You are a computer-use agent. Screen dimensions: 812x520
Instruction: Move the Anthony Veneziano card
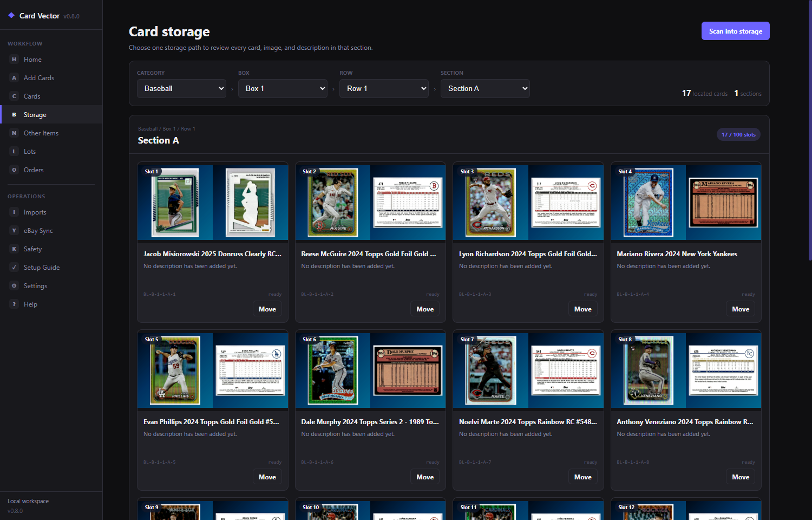(x=741, y=477)
